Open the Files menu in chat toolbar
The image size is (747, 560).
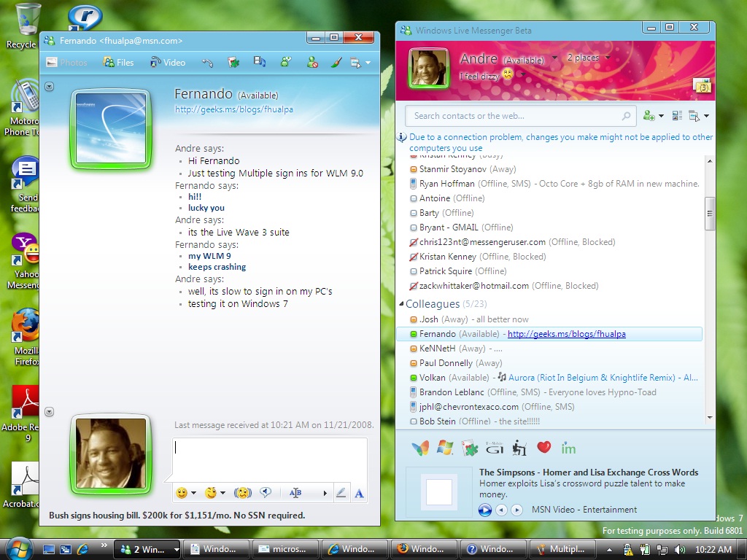coord(119,63)
